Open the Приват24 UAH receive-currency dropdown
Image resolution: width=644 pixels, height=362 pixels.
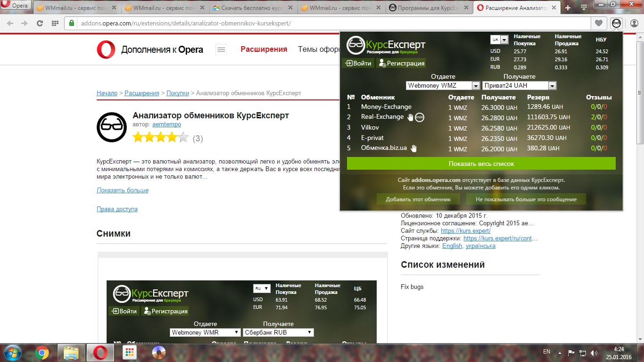519,86
